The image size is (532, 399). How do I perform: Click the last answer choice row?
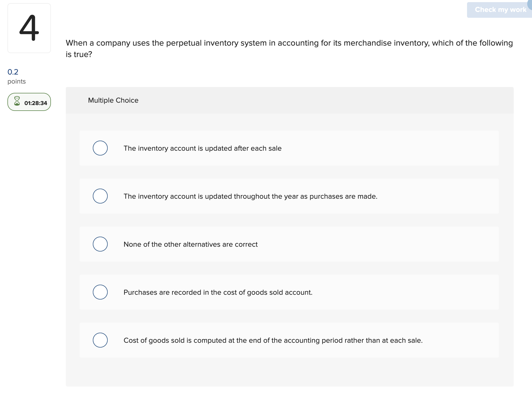click(x=273, y=340)
